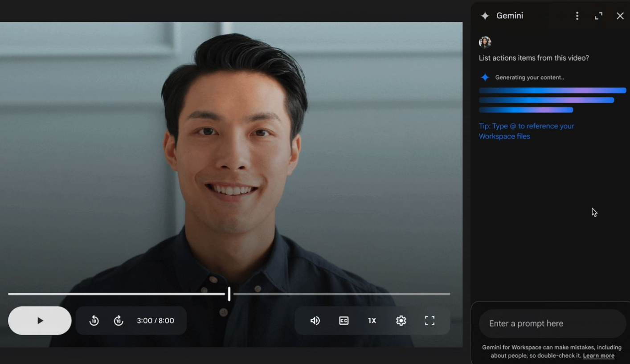Click the Workspace files tip text
The image size is (630, 364).
tap(526, 131)
